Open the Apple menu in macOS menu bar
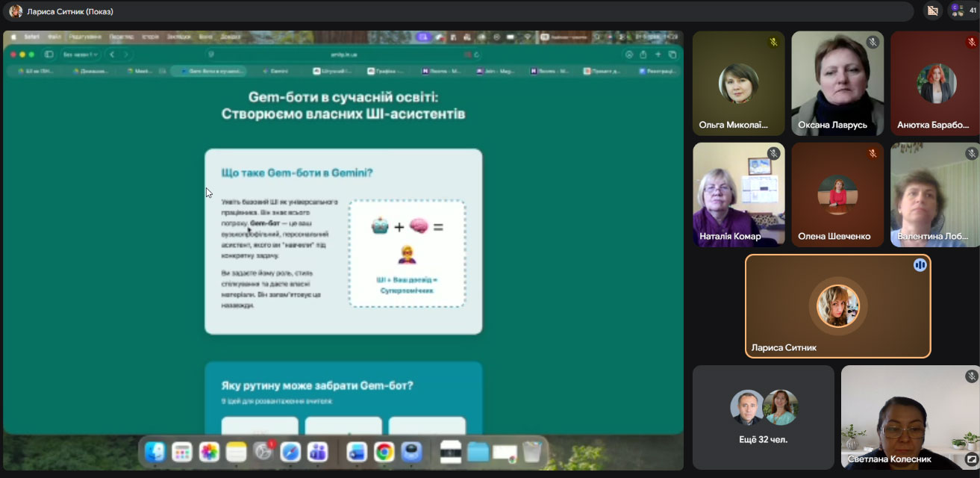Screen dimensions: 980x478 (13, 36)
